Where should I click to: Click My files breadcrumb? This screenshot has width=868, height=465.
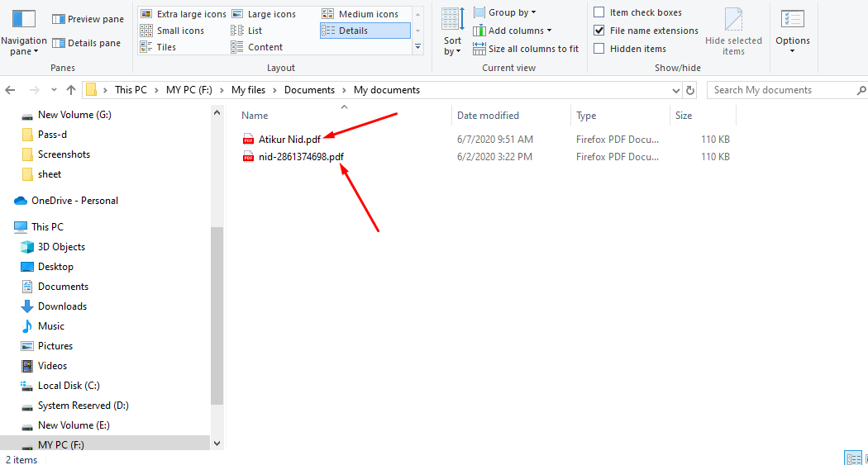(x=248, y=89)
